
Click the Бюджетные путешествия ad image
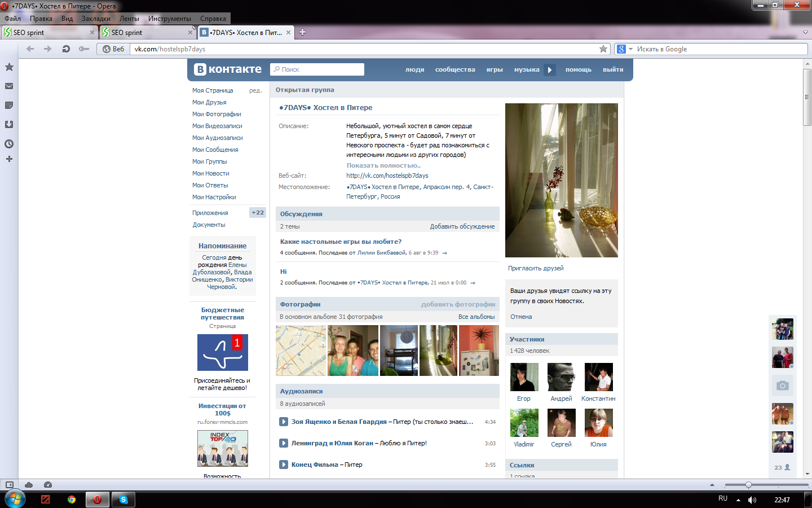tap(222, 352)
